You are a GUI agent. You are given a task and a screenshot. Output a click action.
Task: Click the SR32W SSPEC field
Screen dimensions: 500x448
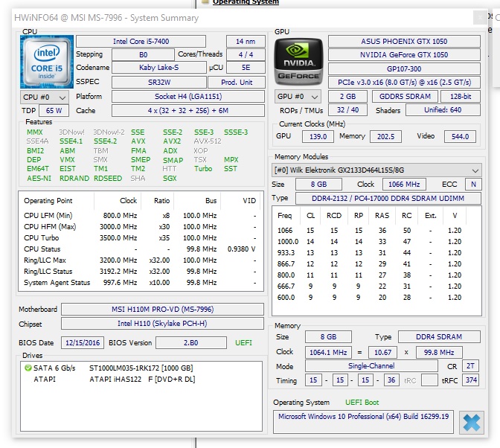pos(158,83)
